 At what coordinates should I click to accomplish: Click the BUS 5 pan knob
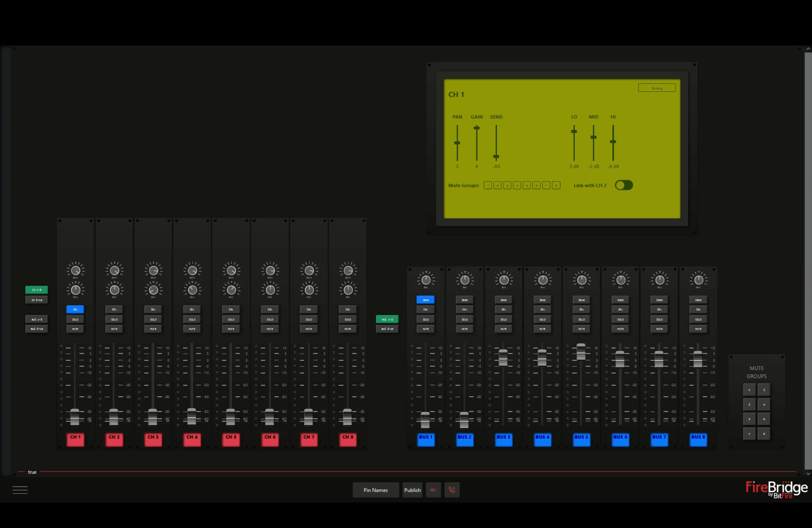point(582,280)
